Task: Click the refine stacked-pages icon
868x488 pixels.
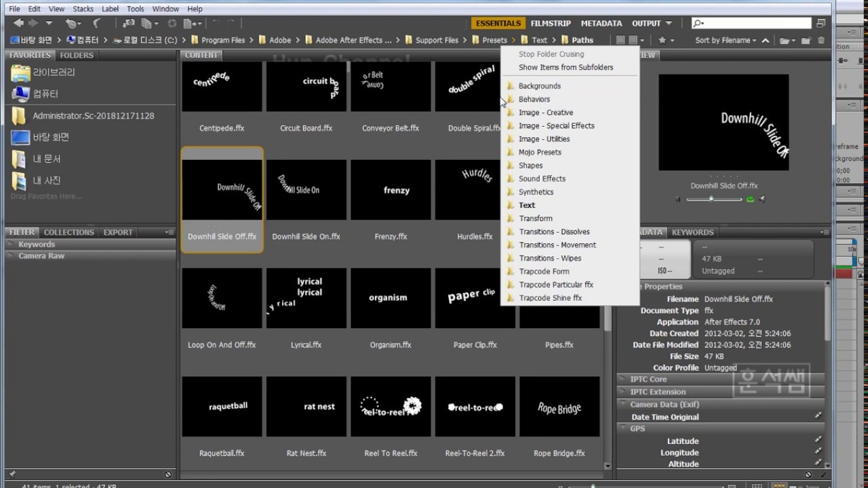Action: click(149, 23)
